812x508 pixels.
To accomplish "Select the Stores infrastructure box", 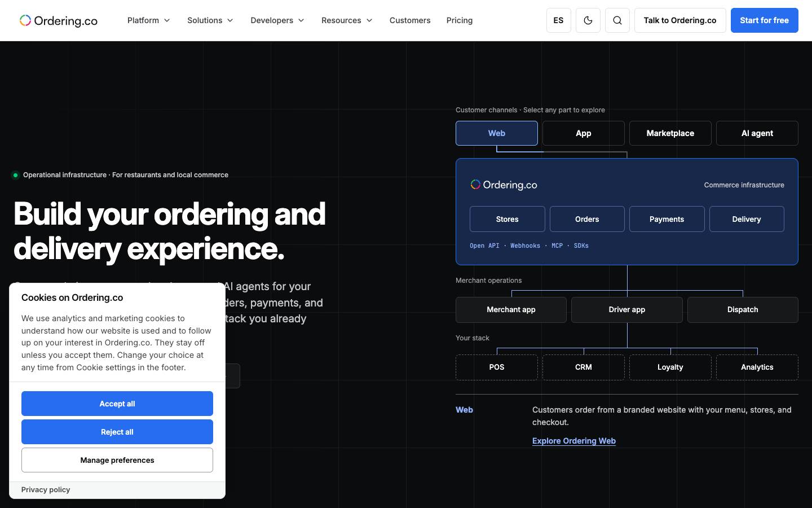I will coord(507,219).
